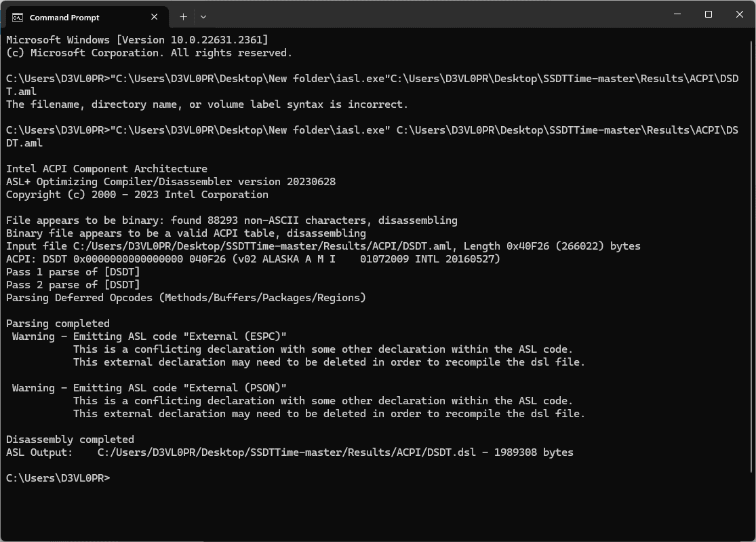756x542 pixels.
Task: Click the 'Parsing completed' text
Action: coord(58,323)
